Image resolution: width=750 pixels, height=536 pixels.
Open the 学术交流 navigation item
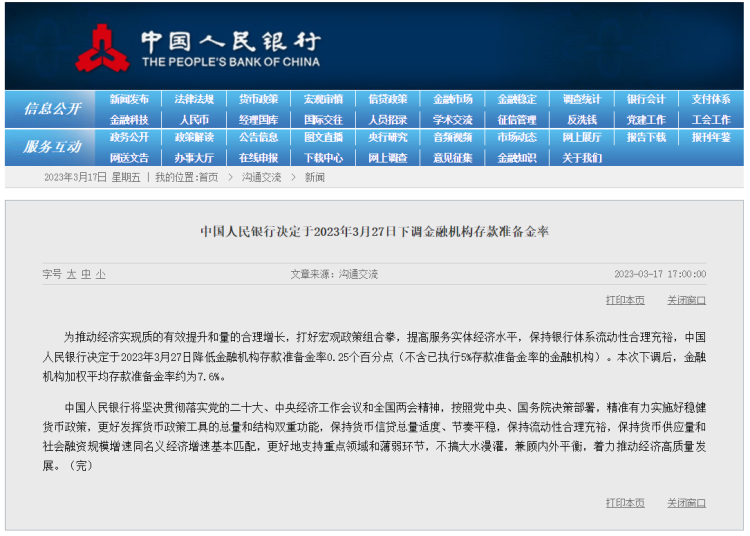[x=452, y=120]
